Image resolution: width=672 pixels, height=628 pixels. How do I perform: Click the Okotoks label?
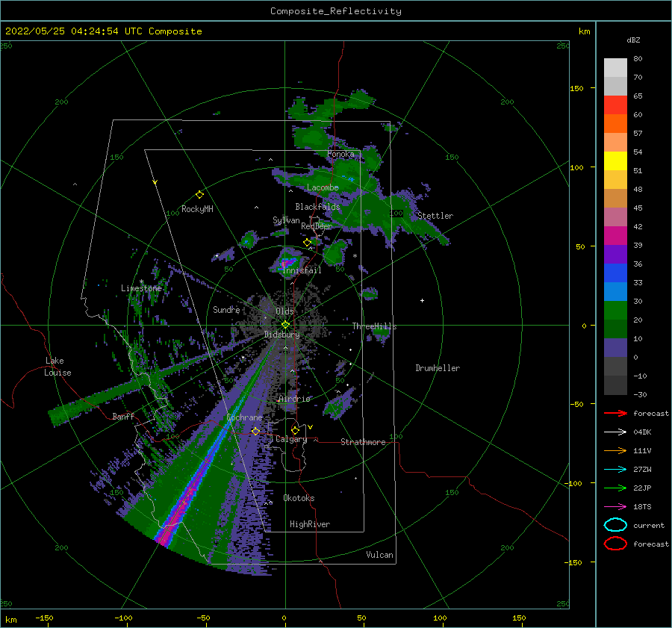point(299,498)
